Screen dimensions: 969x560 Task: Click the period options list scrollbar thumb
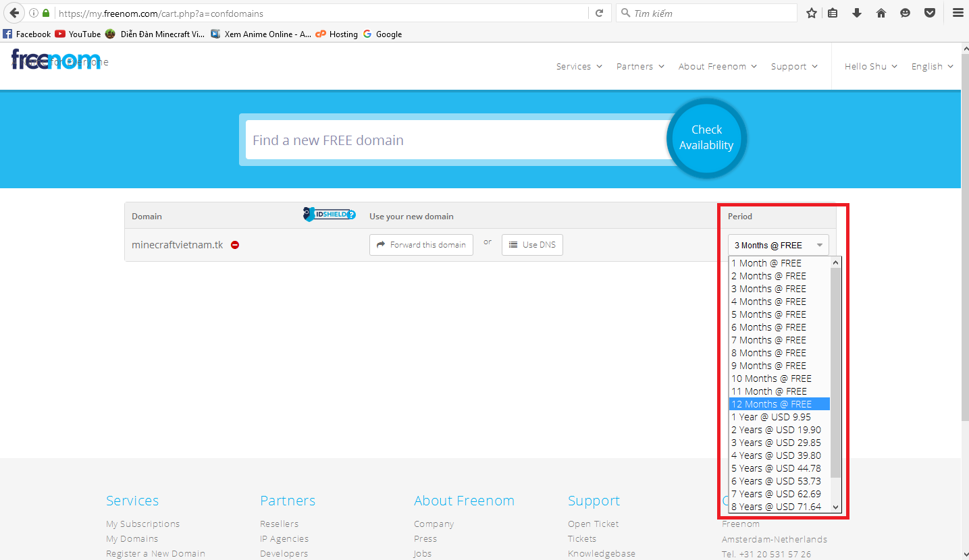[836, 372]
